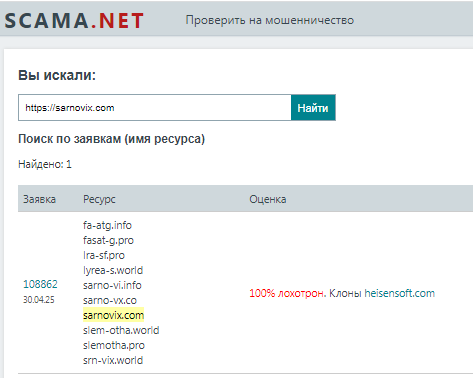Click the 'Поиск по заявкам (имя ресурса)' heading
Screen dimensions: 473x378
[x=111, y=139]
